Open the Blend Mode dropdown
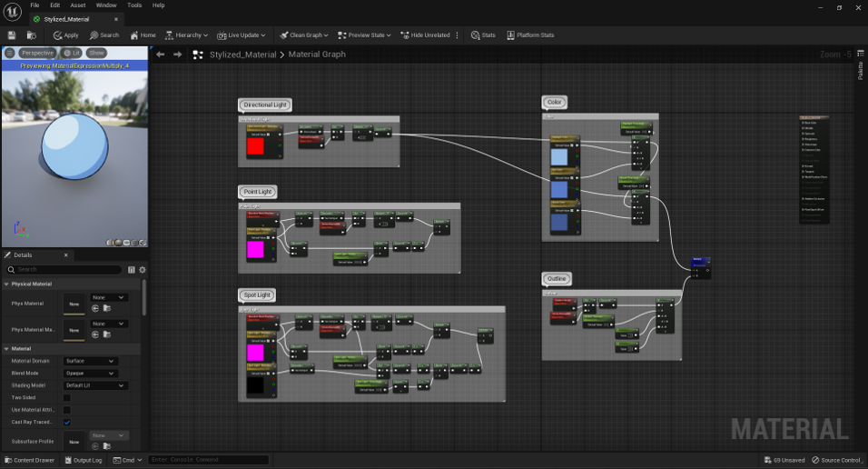 click(91, 374)
